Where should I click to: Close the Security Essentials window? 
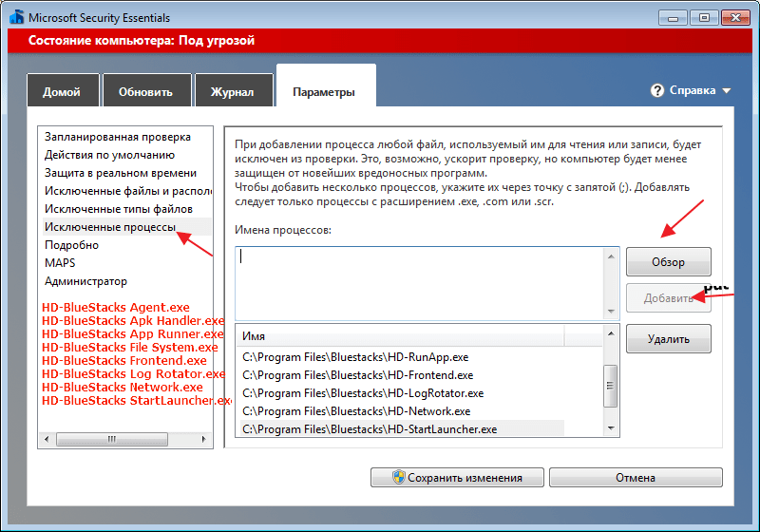click(x=735, y=18)
